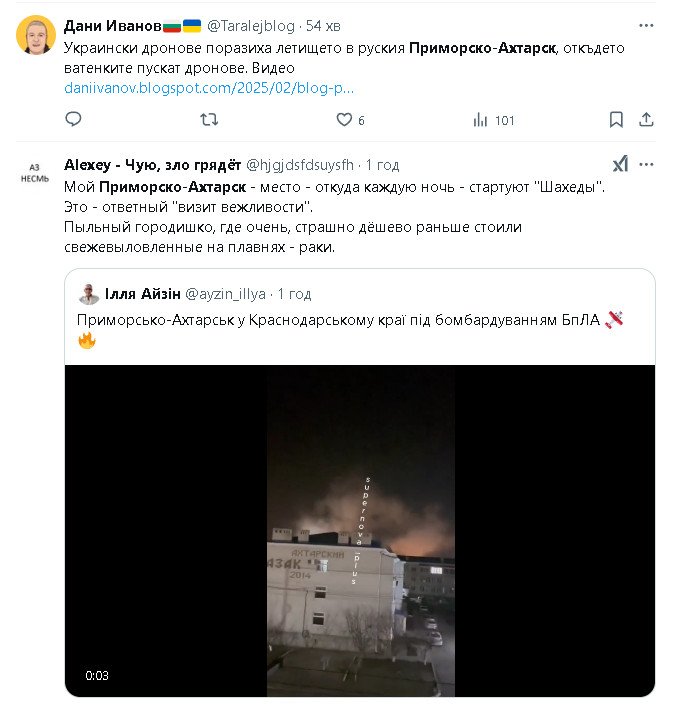Reply to Дани Иванов's post
Viewport: 678px width, 706px height.
[x=73, y=120]
